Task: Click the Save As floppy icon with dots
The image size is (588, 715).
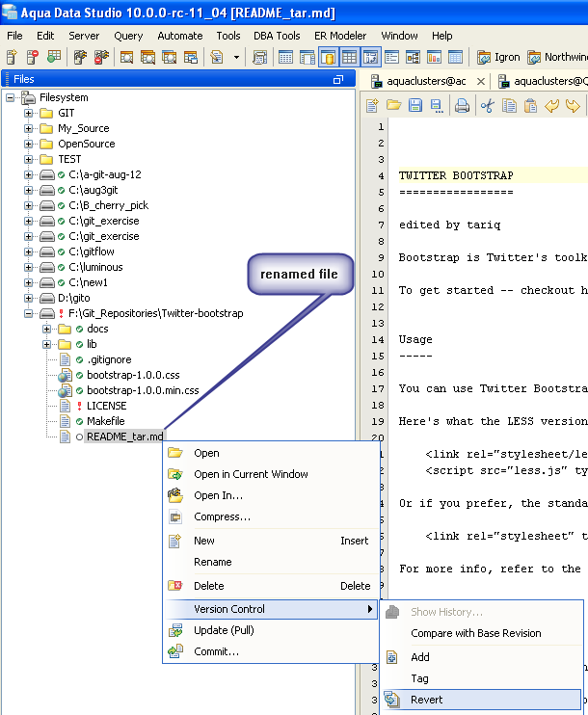Action: 437,106
